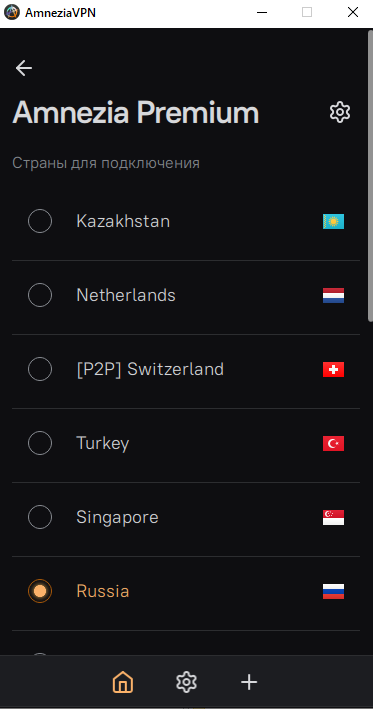373x709 pixels.
Task: Select the Turkey radio button
Action: [40, 443]
